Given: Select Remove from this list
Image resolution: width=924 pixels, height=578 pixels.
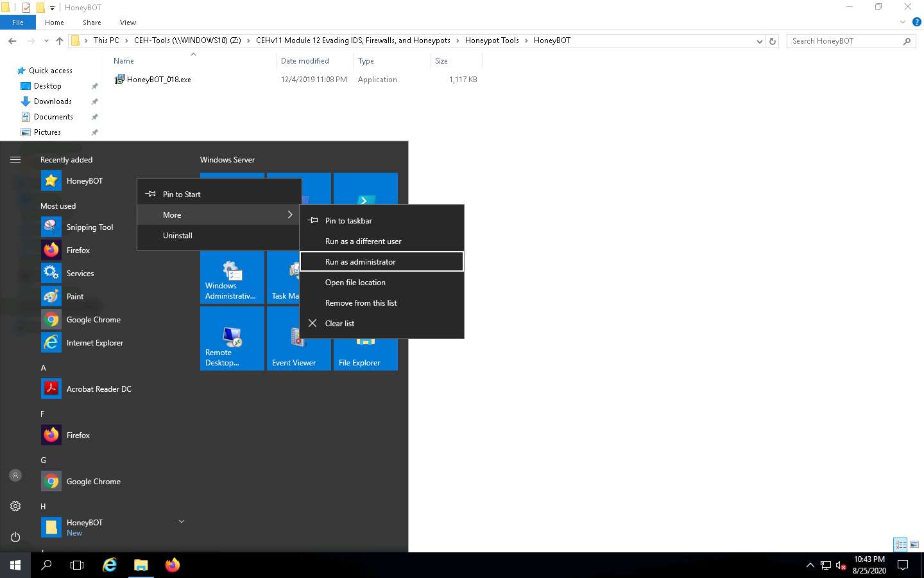Looking at the screenshot, I should point(382,303).
